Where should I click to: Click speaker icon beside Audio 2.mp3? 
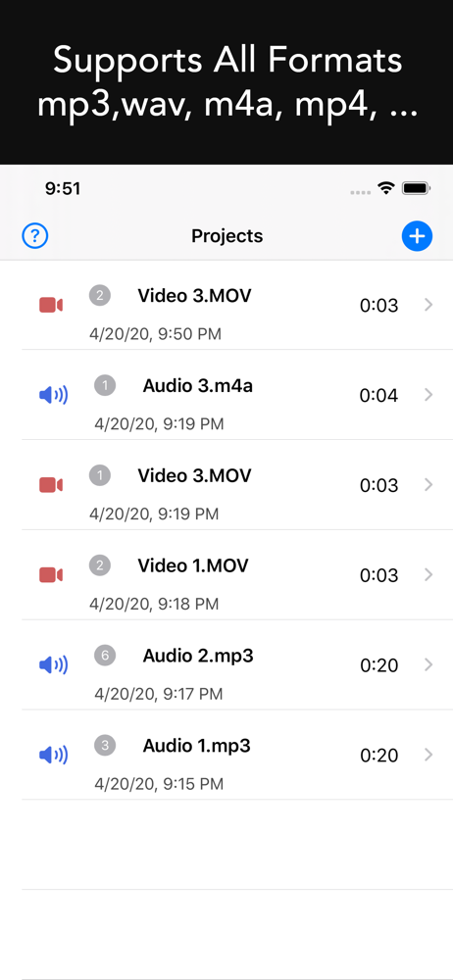[53, 665]
